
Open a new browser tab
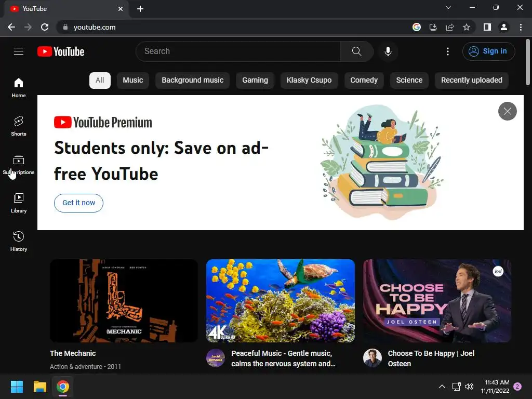click(x=140, y=9)
